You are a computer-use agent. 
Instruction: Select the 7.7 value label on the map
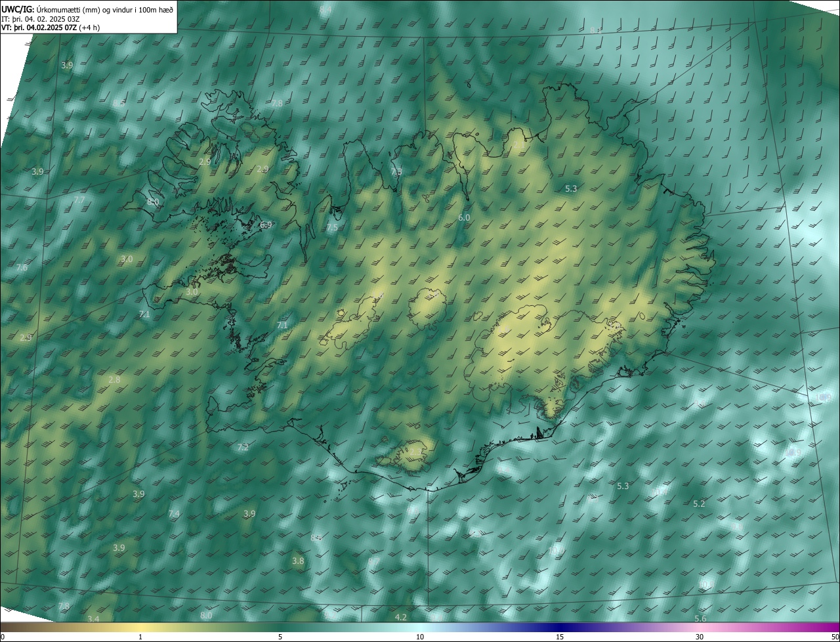[x=79, y=200]
